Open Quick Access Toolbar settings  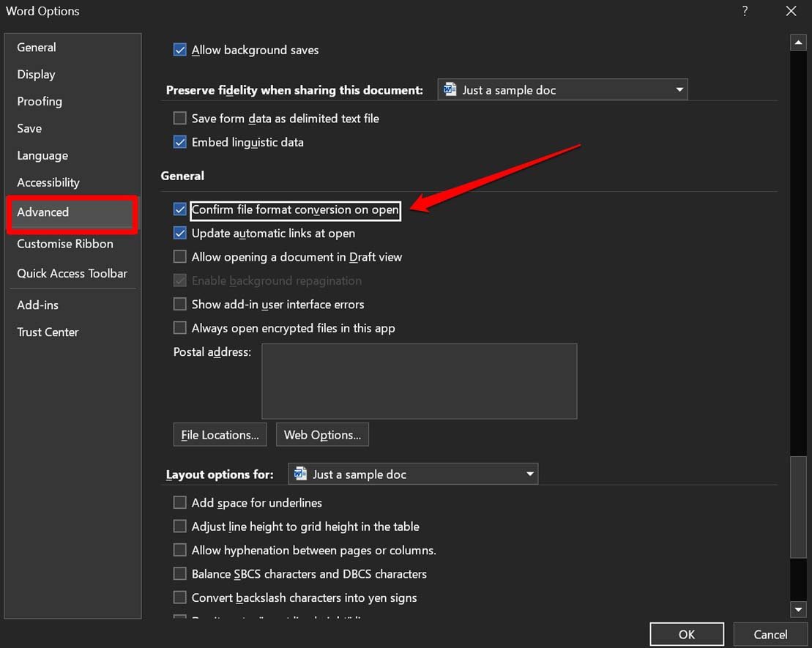[x=72, y=273]
